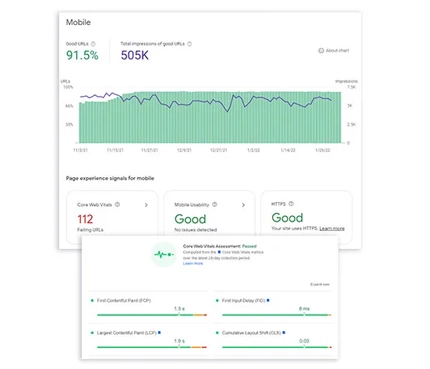Click the Core Web Vitals pulse icon
The image size is (430, 369).
click(164, 254)
